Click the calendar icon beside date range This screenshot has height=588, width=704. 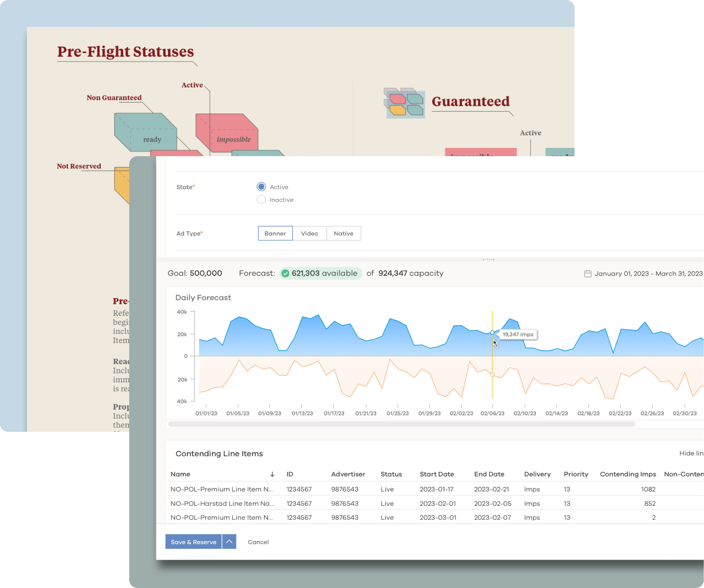(587, 274)
